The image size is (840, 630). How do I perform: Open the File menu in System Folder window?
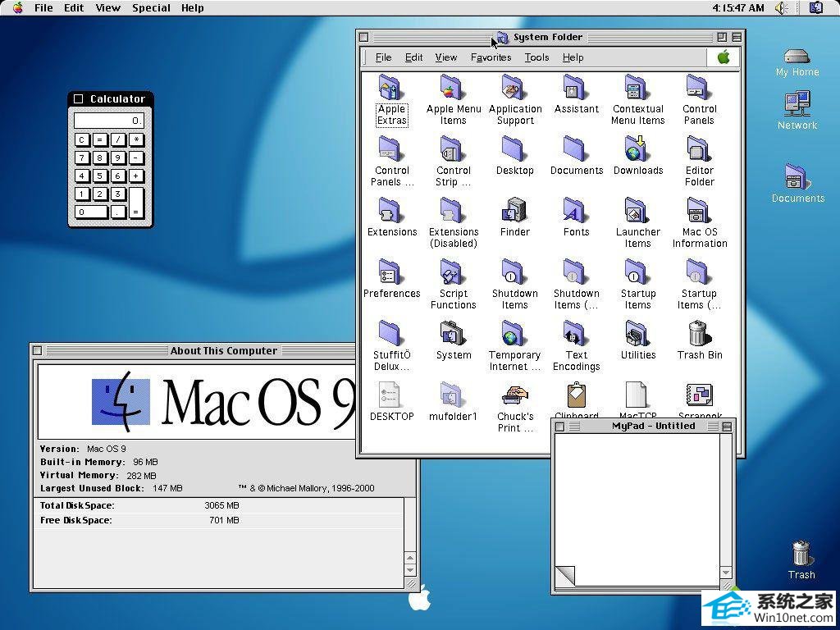[x=384, y=57]
